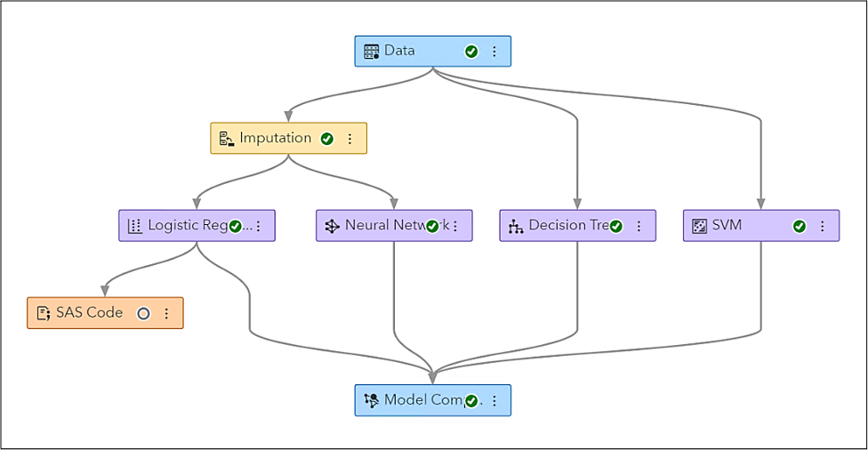Click the Data node table icon
Viewport: 868px width, 450px height.
pyautogui.click(x=372, y=52)
